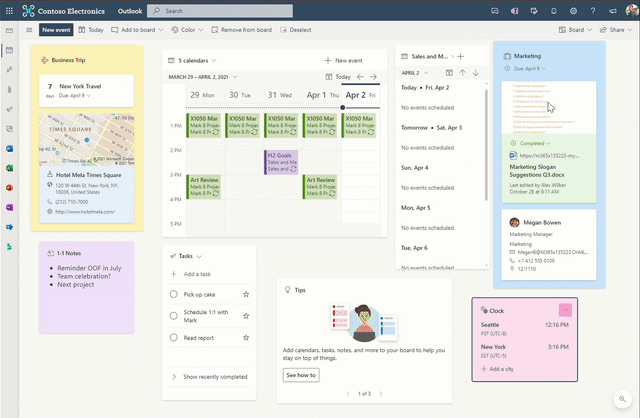Viewport: 640px width, 418px height.
Task: Complete Schedule 1:1 with Mark task
Action: [173, 316]
